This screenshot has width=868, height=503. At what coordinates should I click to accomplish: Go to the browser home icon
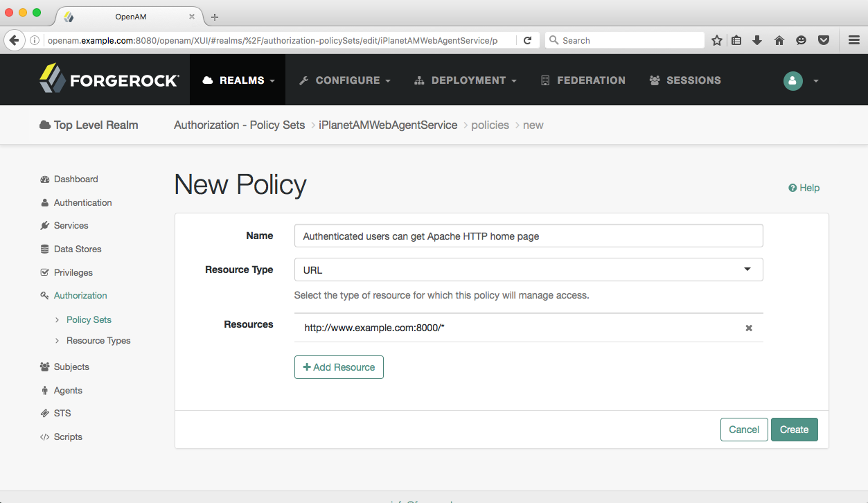click(779, 41)
